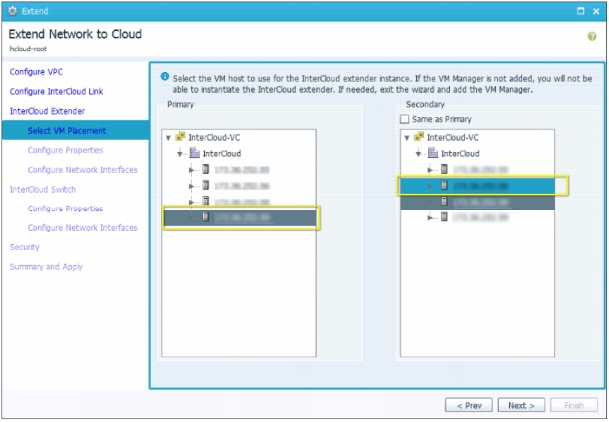Viewport: 609px width, 422px height.
Task: Go to Configure VPC step
Action: tap(36, 72)
